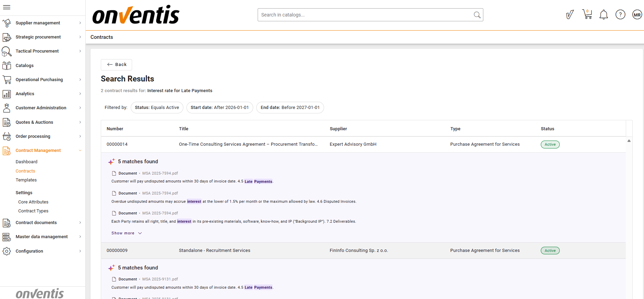Click the help question mark icon

click(620, 15)
